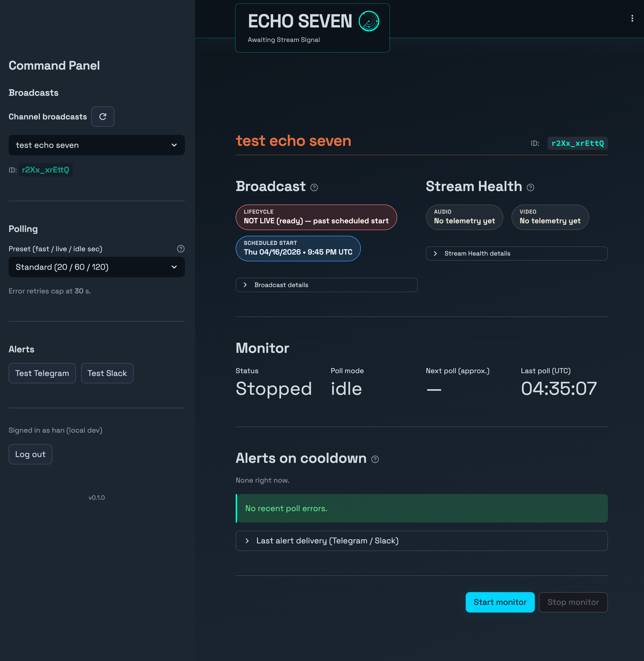Refresh the channel broadcasts list
The height and width of the screenshot is (661, 644).
pyautogui.click(x=103, y=116)
